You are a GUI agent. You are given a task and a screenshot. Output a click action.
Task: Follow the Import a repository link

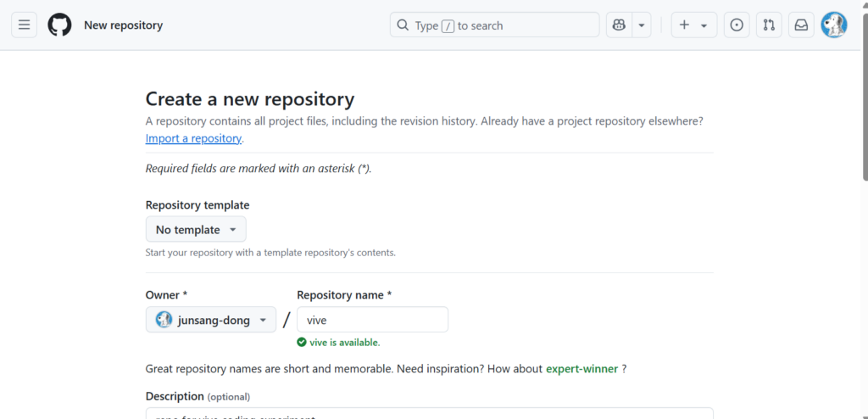[x=193, y=138]
